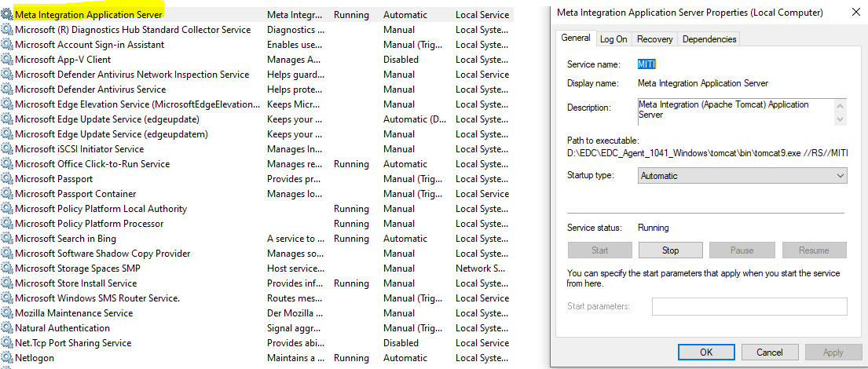The image size is (868, 369).
Task: Stop the Meta Integration service
Action: tap(670, 250)
